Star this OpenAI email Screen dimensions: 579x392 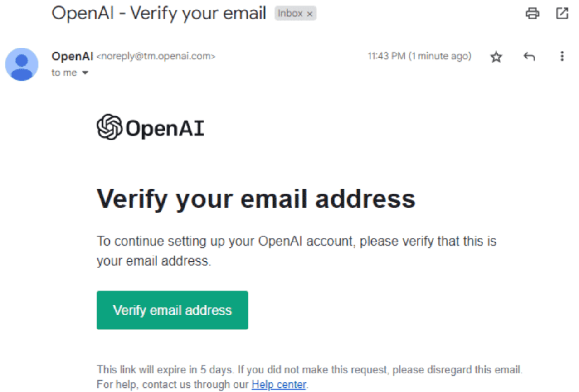tap(496, 57)
